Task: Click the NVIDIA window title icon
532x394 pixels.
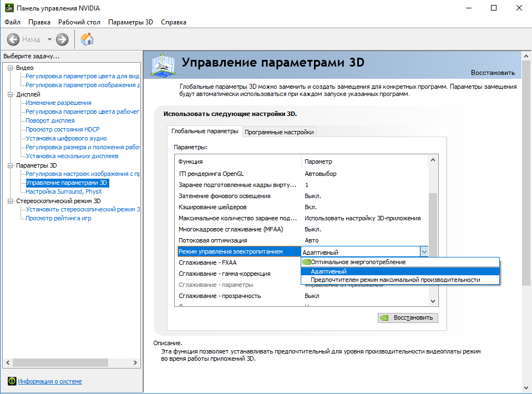Action: point(9,8)
